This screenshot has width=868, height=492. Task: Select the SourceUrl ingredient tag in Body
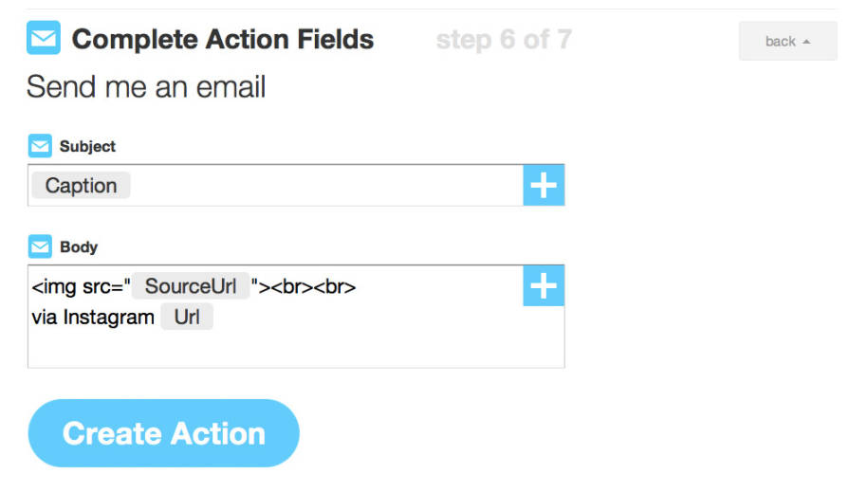[x=191, y=286]
